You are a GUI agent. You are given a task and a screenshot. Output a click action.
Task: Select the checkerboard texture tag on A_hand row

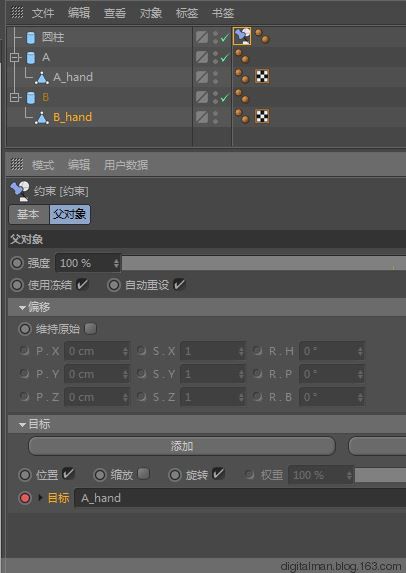pos(262,76)
